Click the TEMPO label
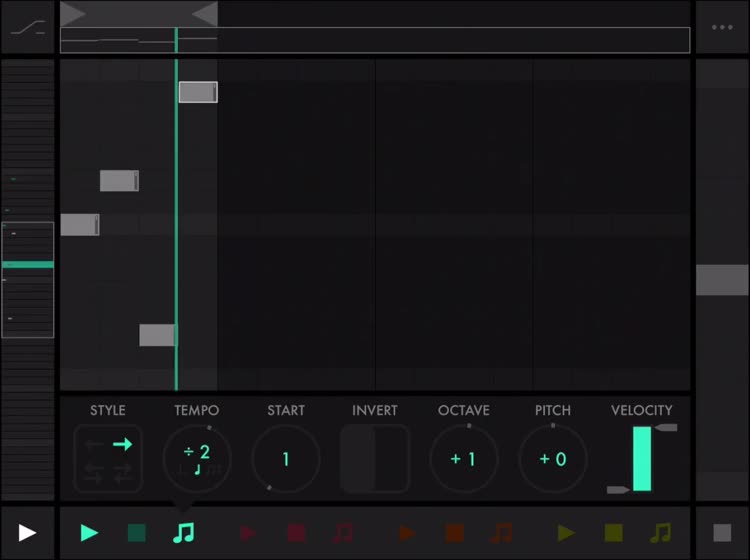750x560 pixels. [197, 410]
